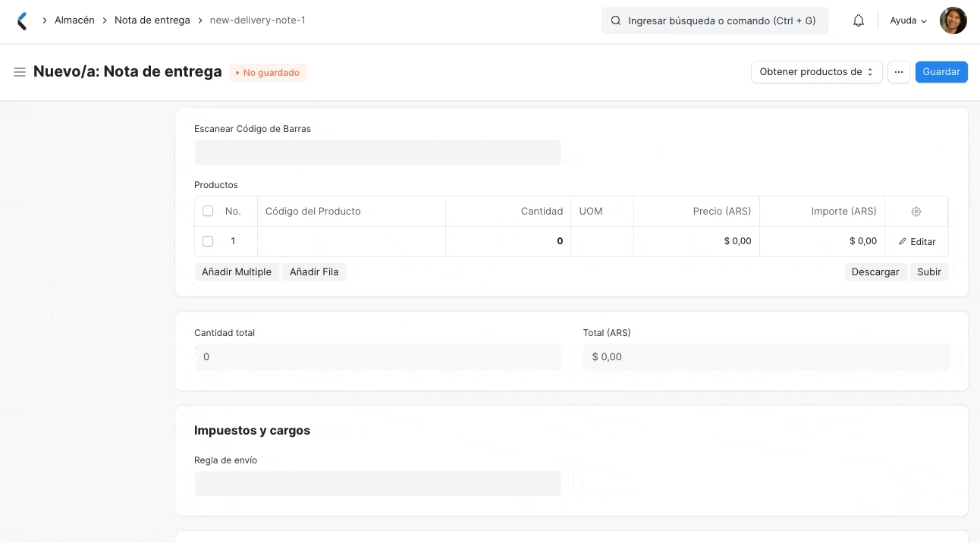Tick the row 1 checkbox

[x=208, y=241]
